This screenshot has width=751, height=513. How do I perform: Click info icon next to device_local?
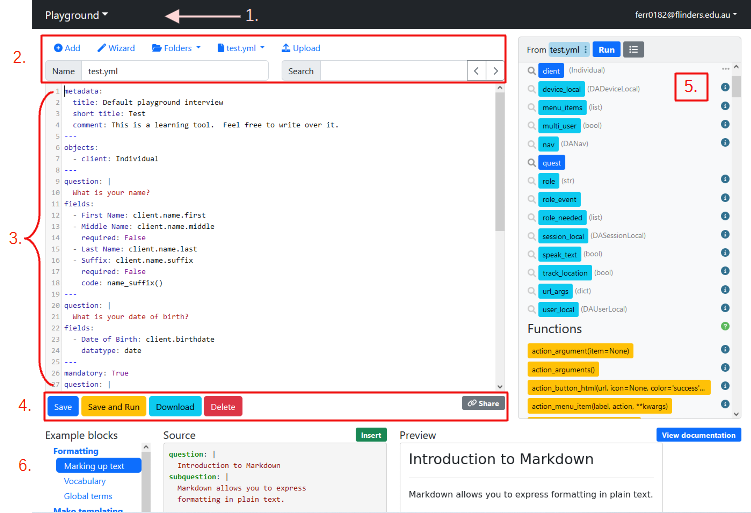point(725,89)
